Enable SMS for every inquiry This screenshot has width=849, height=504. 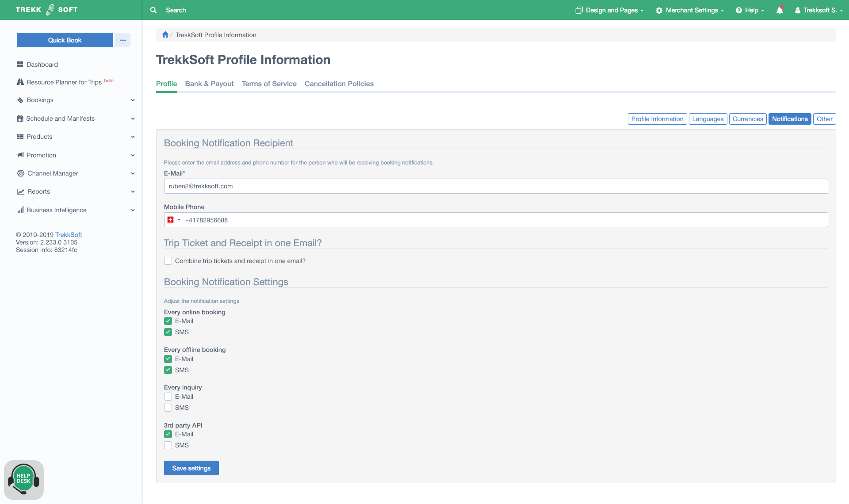(x=168, y=408)
